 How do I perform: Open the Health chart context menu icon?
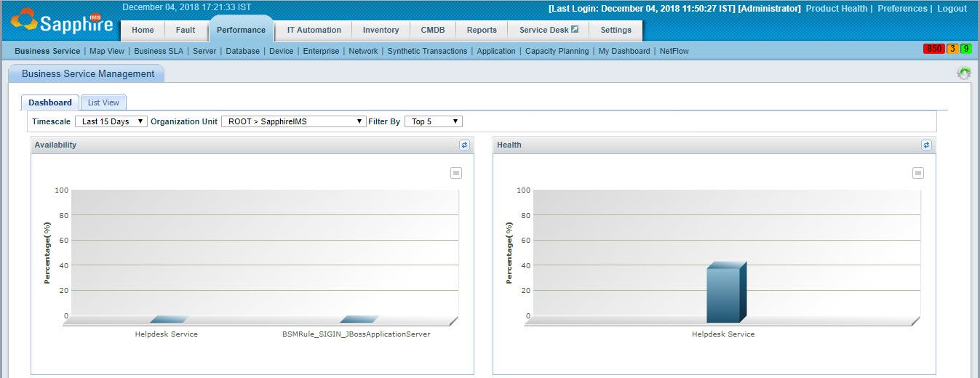pyautogui.click(x=917, y=173)
